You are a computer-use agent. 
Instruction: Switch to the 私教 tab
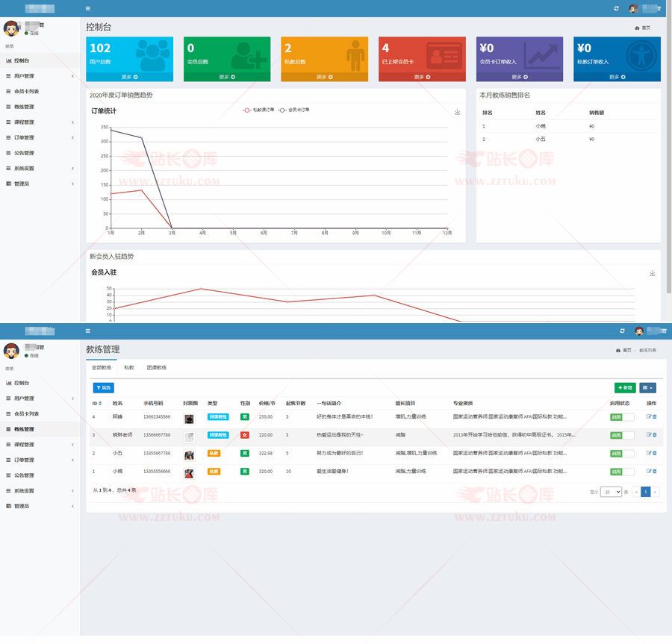pyautogui.click(x=129, y=368)
